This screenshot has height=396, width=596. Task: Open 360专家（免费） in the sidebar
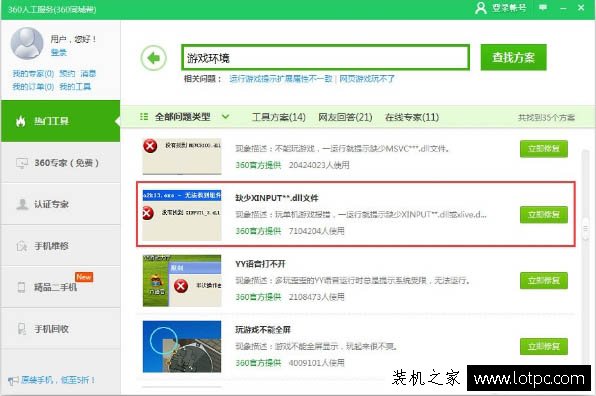(60, 163)
